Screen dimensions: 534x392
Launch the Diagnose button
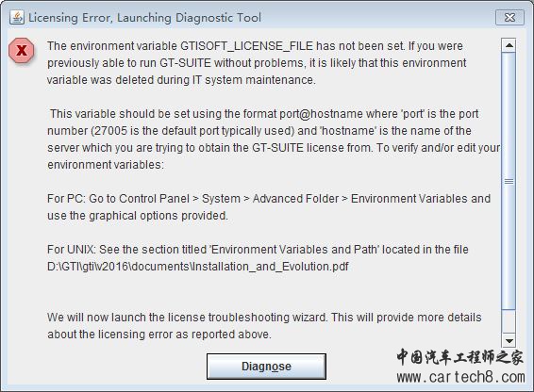(266, 367)
